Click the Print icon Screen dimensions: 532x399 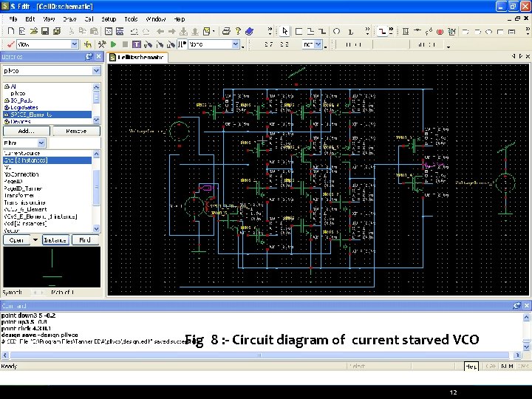(226, 31)
